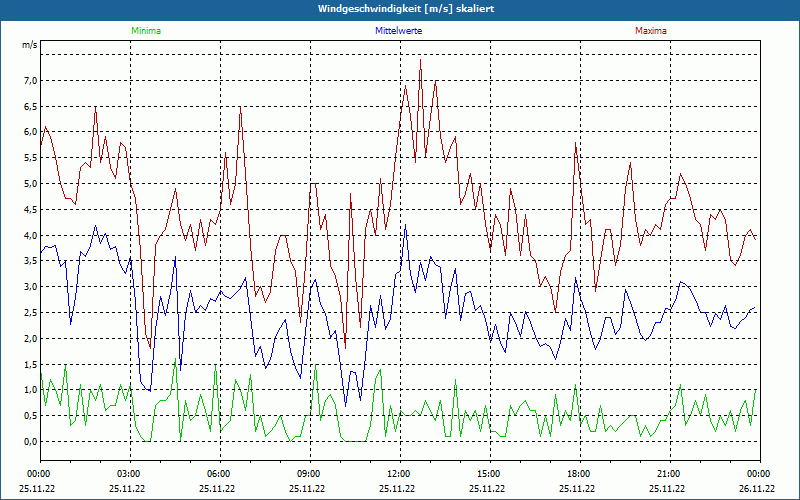Select the blue 'Mittelwerte' legend label
The image size is (800, 500).
tap(398, 31)
